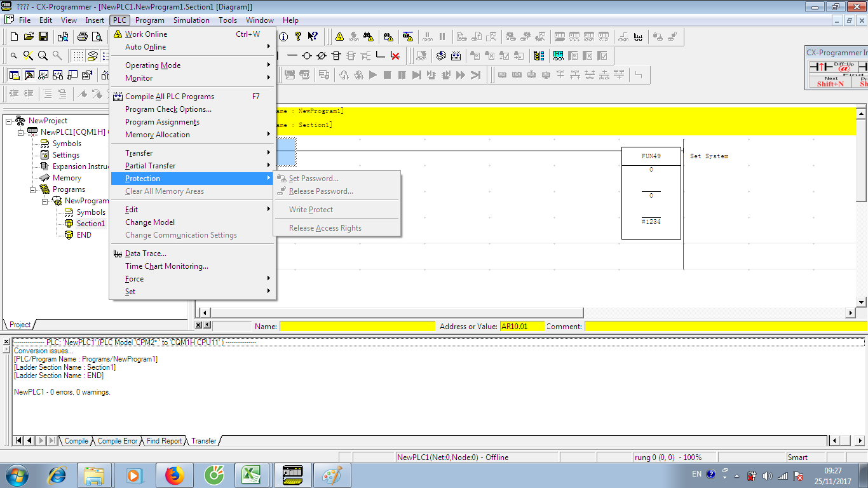Click the colored I/O table toolbar icon
The height and width of the screenshot is (488, 868).
(x=539, y=56)
